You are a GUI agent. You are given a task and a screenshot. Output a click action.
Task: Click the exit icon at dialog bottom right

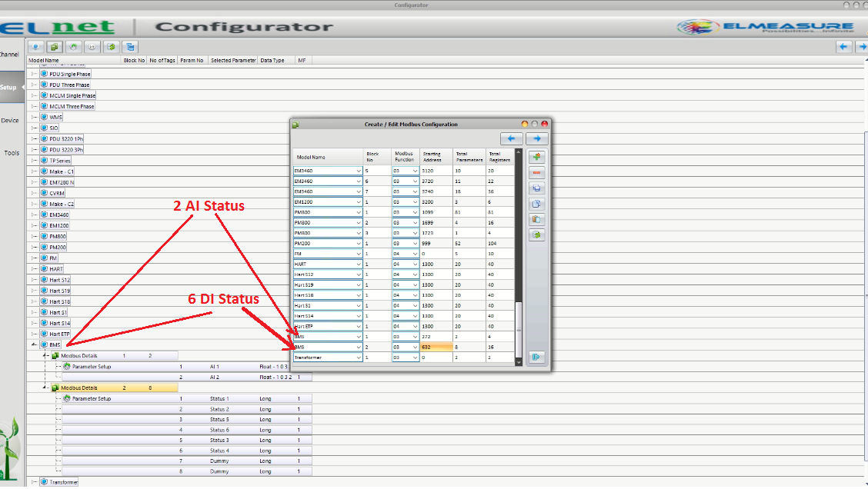pos(536,358)
